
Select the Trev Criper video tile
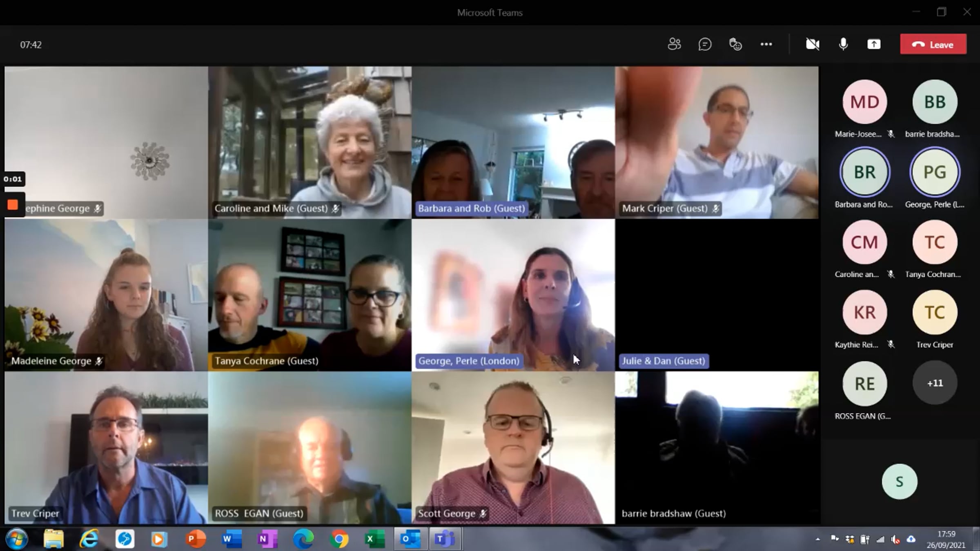pyautogui.click(x=106, y=447)
